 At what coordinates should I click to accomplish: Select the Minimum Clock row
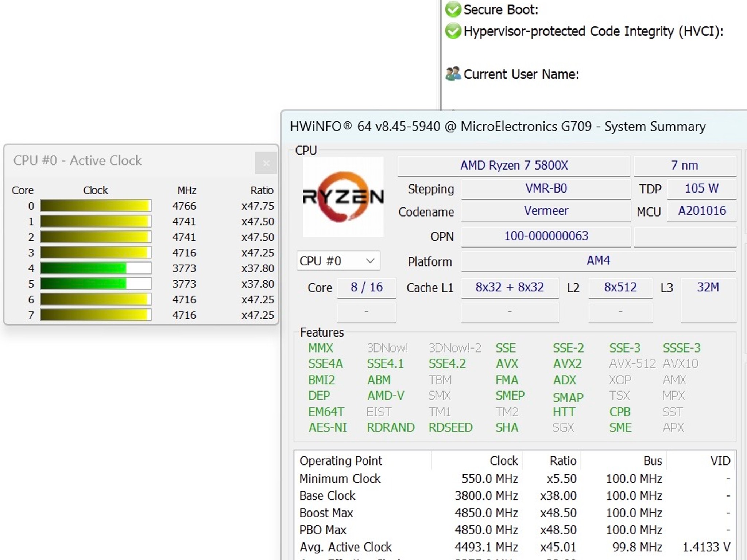[x=515, y=478]
